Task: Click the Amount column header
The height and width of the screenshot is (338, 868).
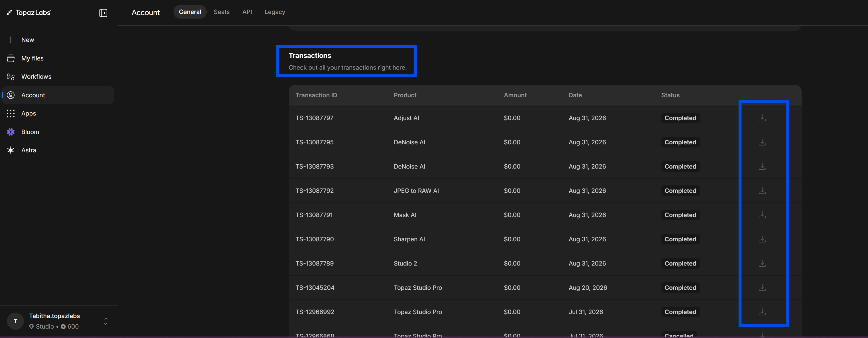Action: [515, 96]
